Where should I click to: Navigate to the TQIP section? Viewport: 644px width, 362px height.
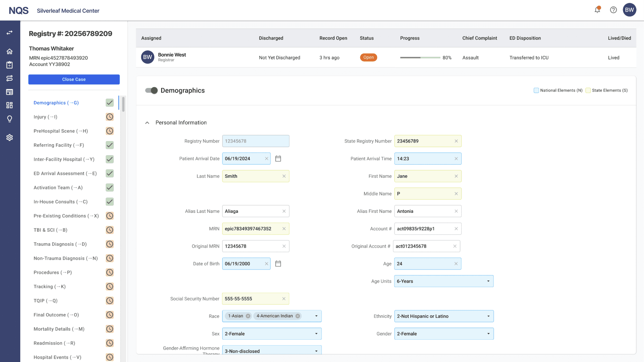(45, 301)
